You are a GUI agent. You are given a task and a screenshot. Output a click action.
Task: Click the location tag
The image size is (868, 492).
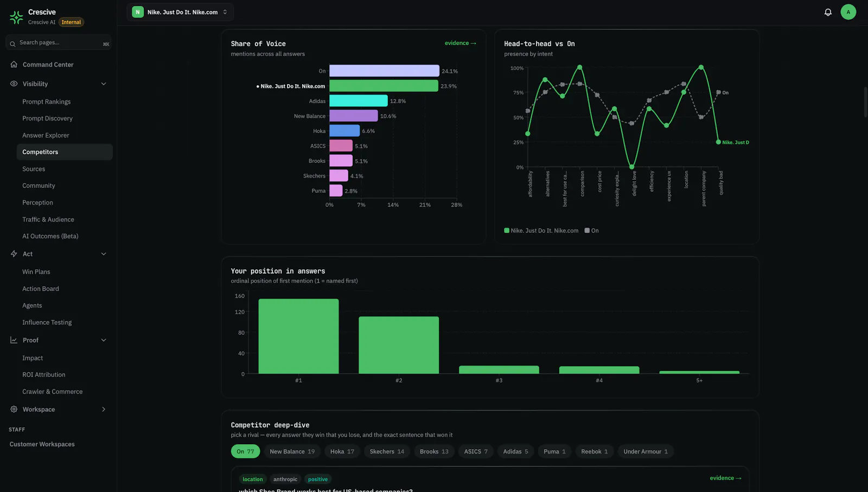tap(253, 479)
